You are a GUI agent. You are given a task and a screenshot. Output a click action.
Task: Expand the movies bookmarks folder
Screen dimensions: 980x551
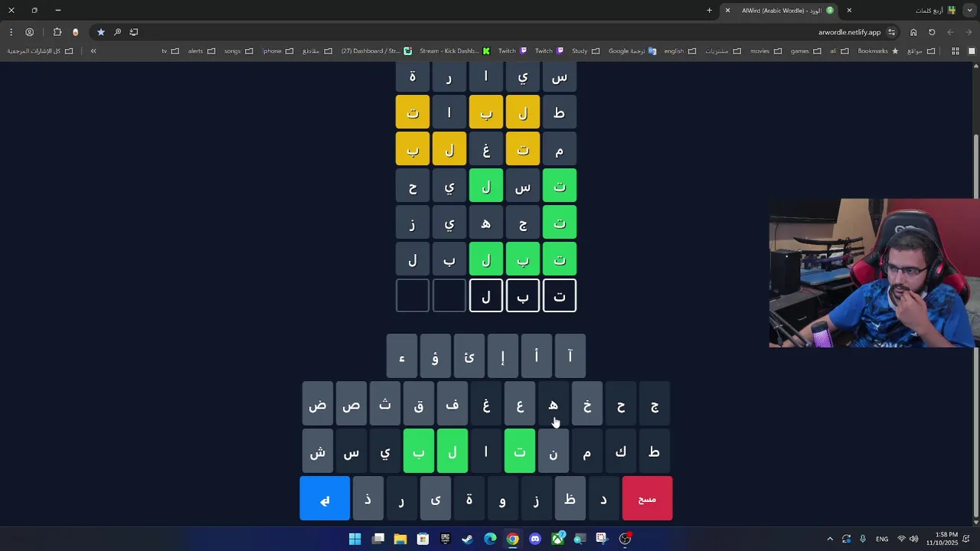766,51
